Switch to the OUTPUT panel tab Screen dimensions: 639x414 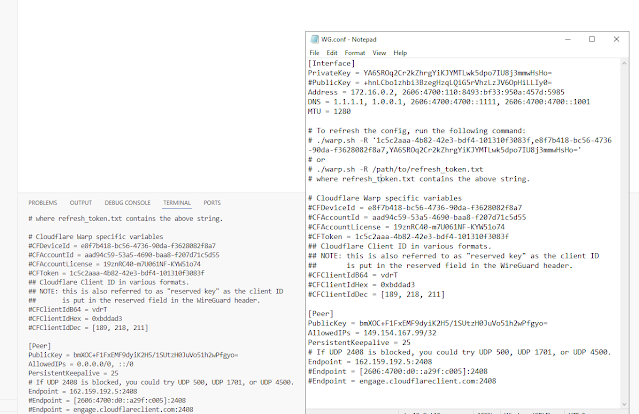click(x=81, y=203)
